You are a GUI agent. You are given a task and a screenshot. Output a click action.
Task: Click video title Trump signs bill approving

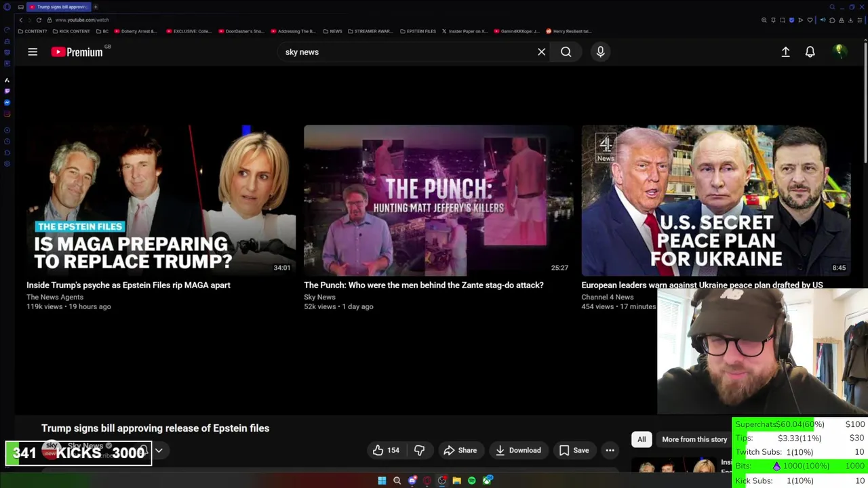pyautogui.click(x=155, y=428)
